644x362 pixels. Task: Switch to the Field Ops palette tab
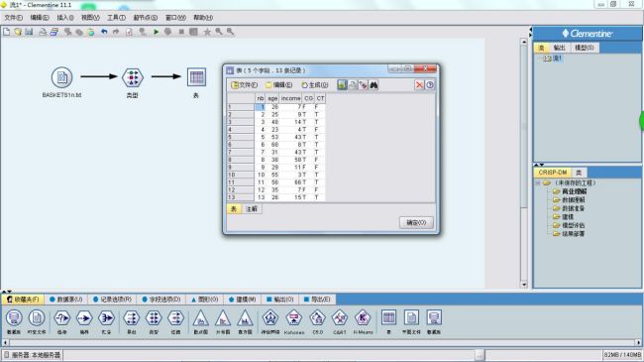coord(161,300)
